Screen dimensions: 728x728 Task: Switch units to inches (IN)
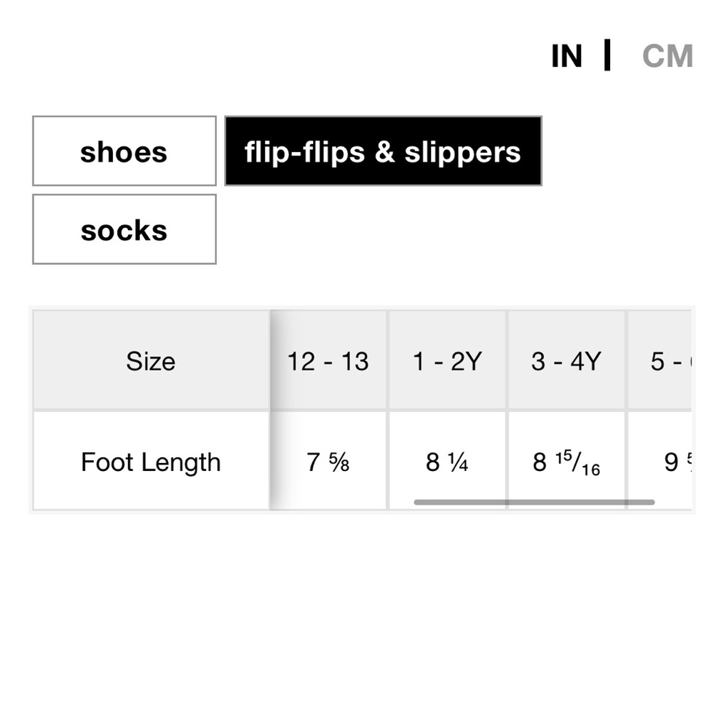click(566, 57)
